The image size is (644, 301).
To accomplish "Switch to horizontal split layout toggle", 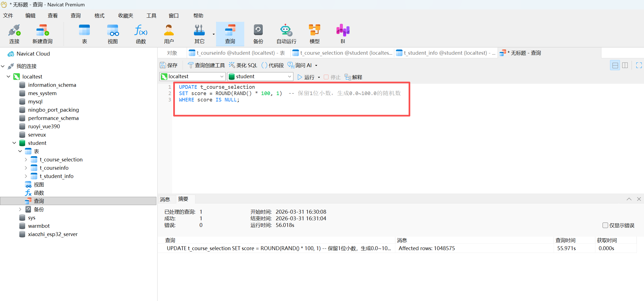I will tap(615, 66).
